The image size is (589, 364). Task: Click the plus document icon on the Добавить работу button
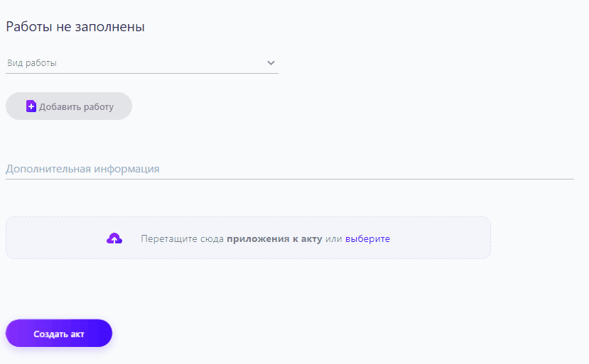coord(31,106)
